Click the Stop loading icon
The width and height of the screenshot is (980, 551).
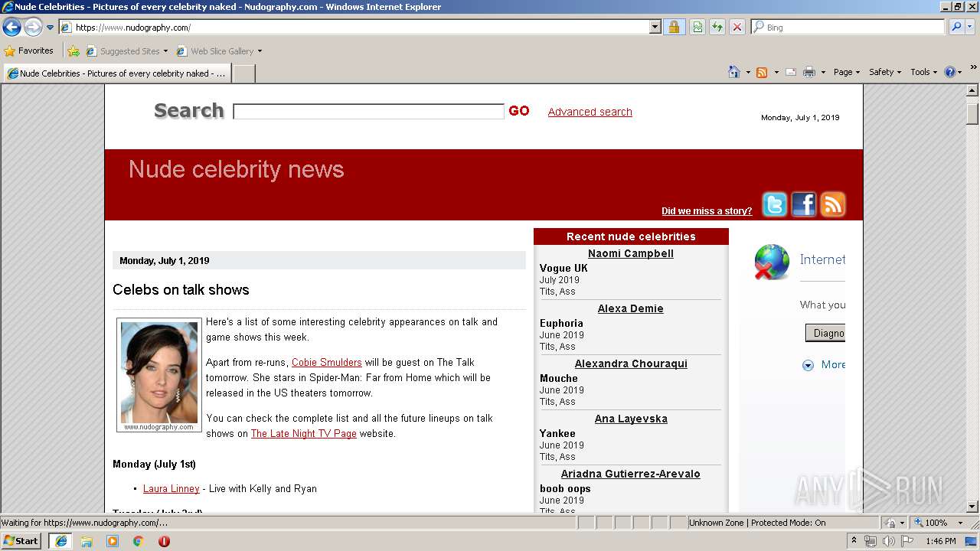[737, 28]
